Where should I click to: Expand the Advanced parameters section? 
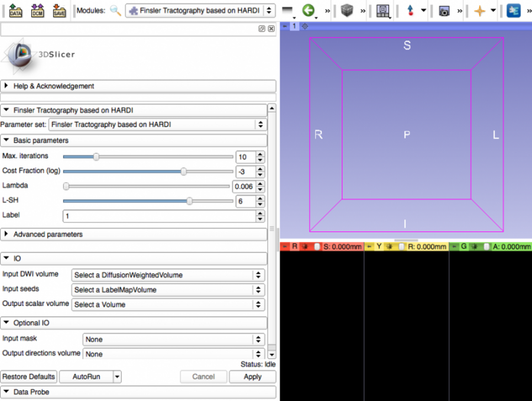click(48, 234)
